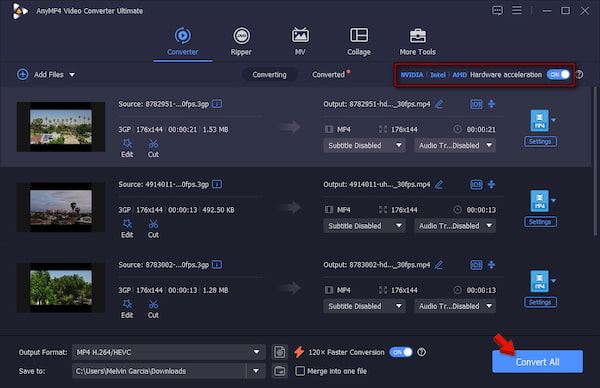
Task: Click compress/enhance icon for 8782951 output
Action: 492,104
